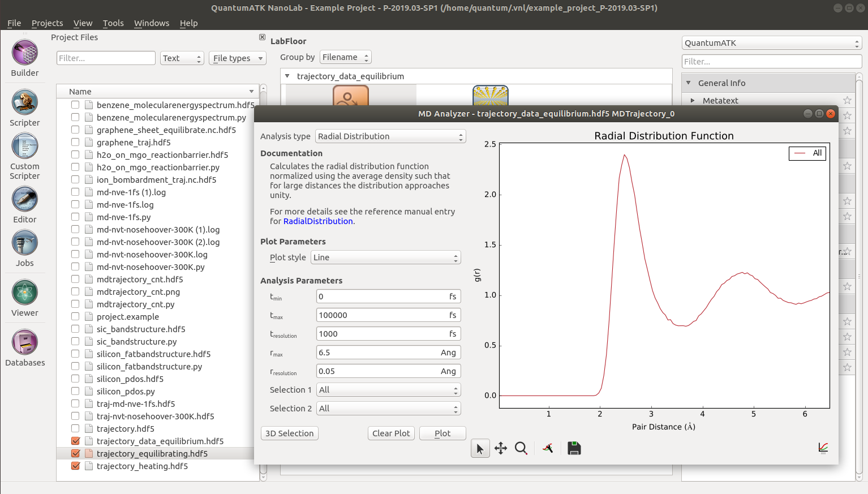Click the t_resolution input field
This screenshot has width=868, height=494.
389,334
